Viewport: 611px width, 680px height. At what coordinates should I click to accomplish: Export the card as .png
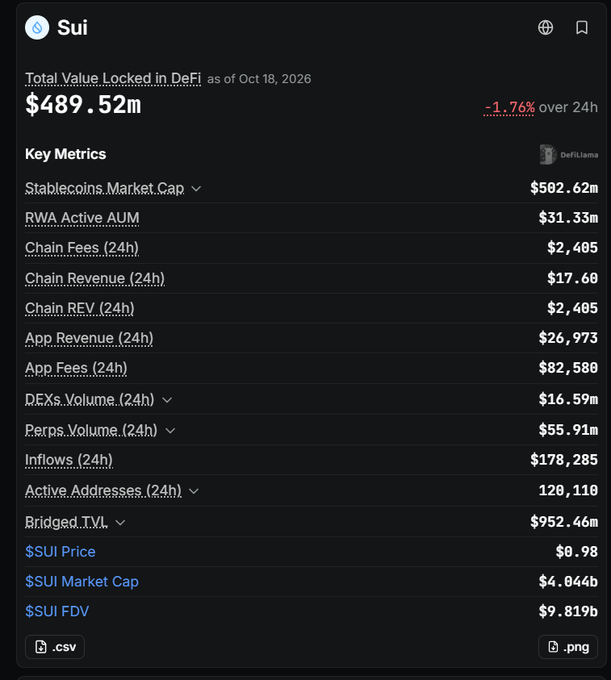coord(568,647)
